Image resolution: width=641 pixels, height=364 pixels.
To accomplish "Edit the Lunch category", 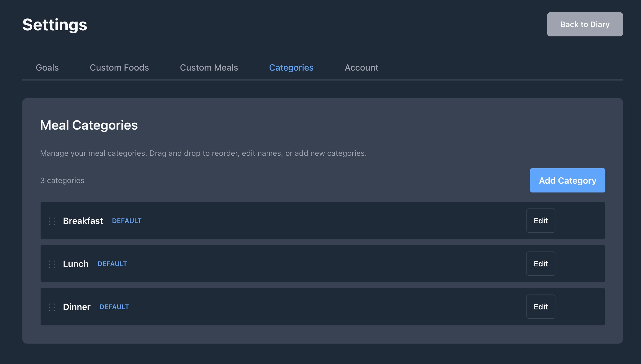I will [x=541, y=264].
